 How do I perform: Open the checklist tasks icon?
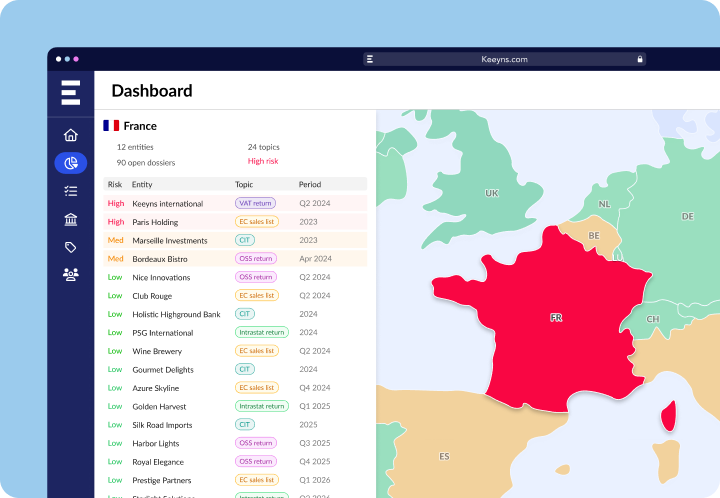tap(70, 191)
